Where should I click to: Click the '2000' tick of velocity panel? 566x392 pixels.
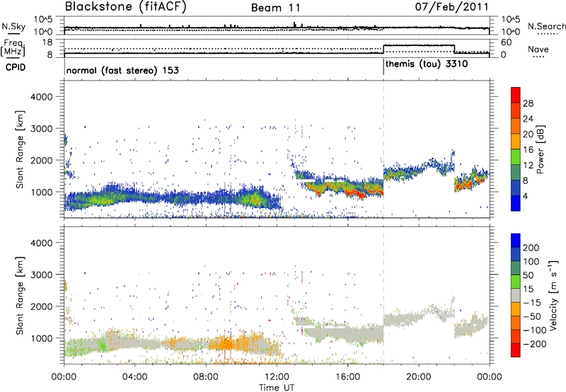coord(41,306)
